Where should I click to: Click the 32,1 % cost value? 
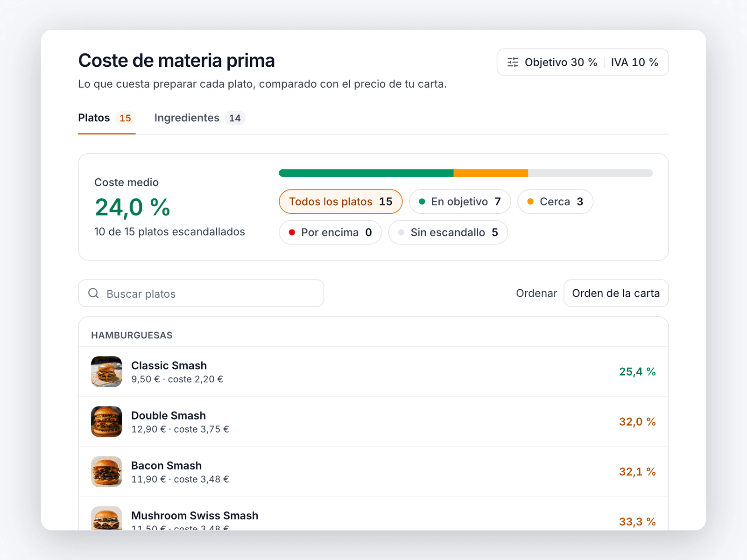pyautogui.click(x=637, y=471)
